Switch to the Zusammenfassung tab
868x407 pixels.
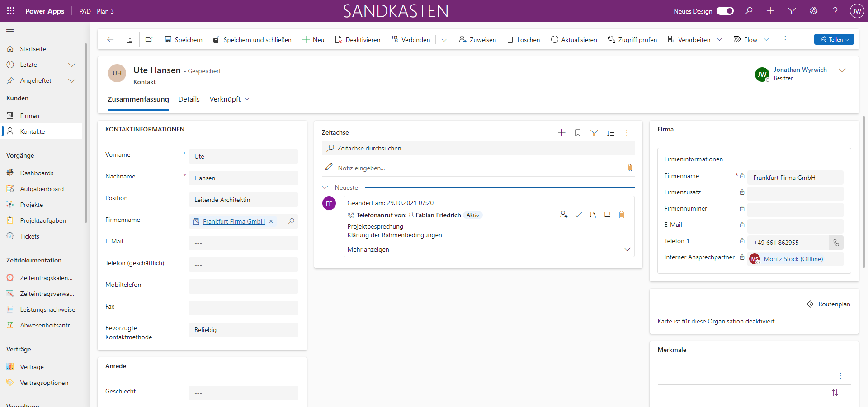(138, 99)
